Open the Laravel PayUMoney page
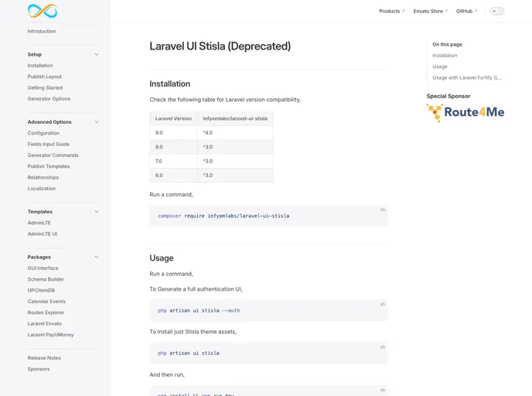Screen dimensions: 532x396 tap(50, 335)
